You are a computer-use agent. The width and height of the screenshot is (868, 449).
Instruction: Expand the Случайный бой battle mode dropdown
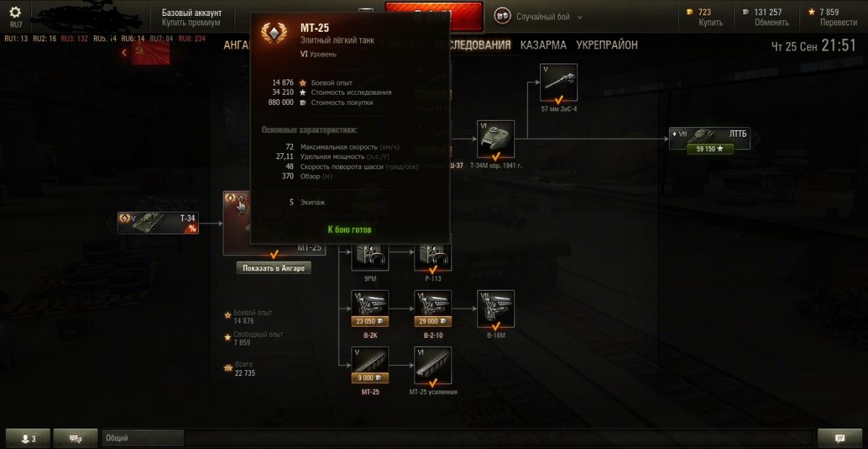(x=539, y=16)
